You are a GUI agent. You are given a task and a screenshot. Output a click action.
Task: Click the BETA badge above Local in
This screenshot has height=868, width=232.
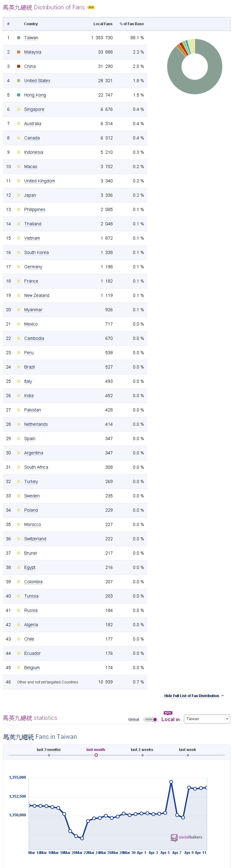point(168,713)
